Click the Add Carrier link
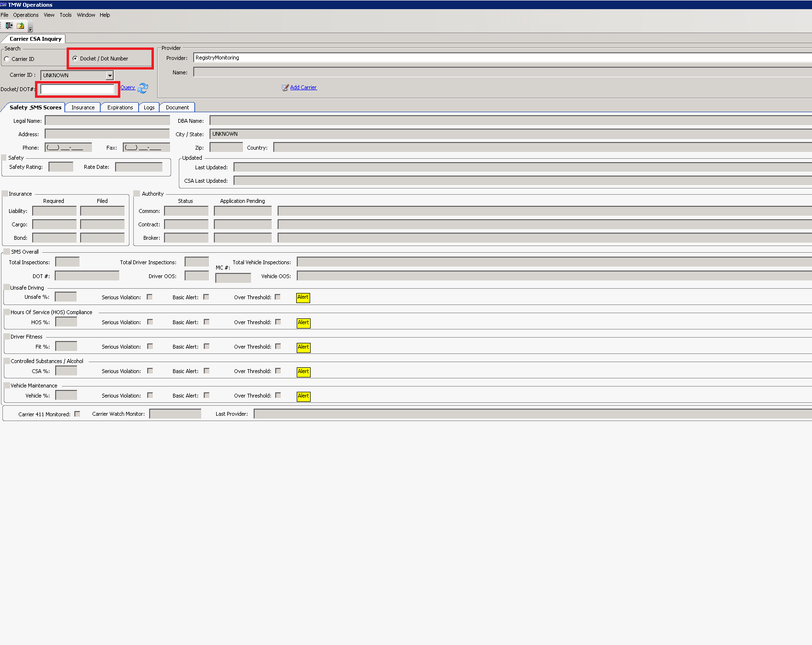This screenshot has width=812, height=645. (x=303, y=87)
